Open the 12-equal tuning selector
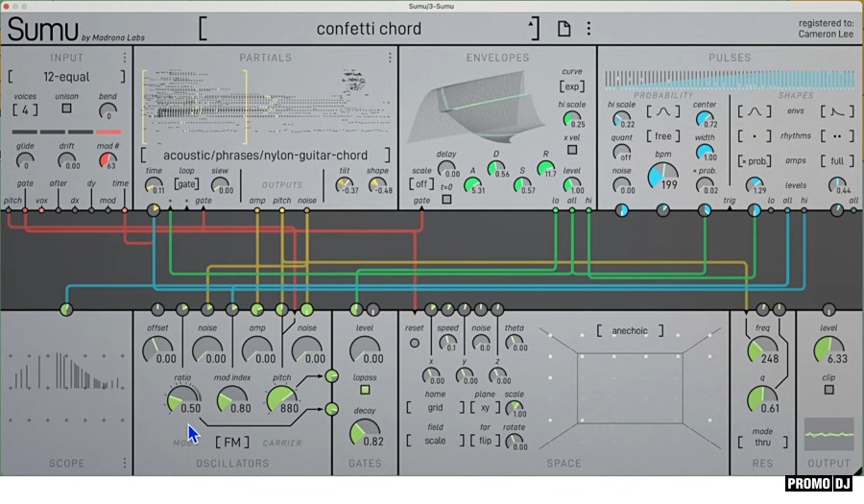The image size is (864, 504). click(x=66, y=77)
